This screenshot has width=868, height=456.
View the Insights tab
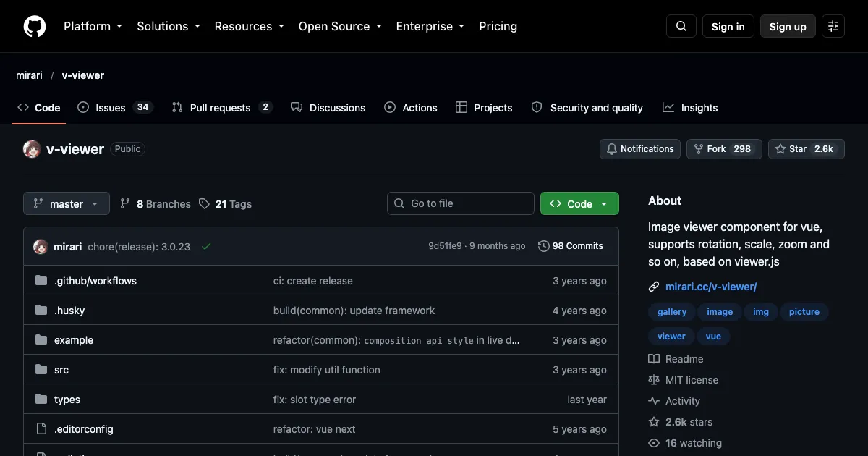coord(690,108)
